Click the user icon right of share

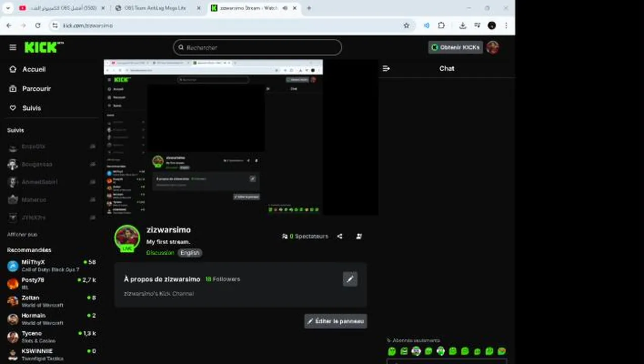coord(359,236)
